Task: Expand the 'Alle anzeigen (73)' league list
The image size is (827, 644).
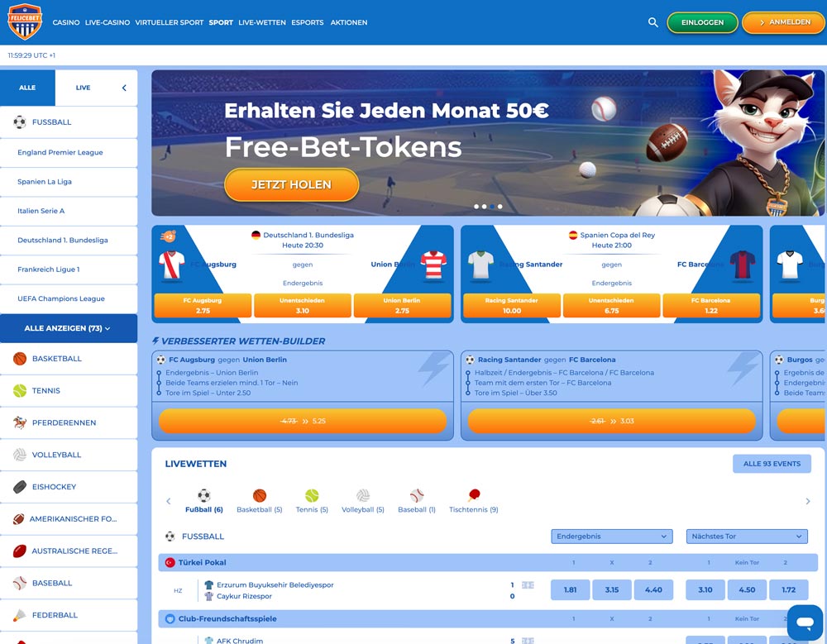Action: pyautogui.click(x=69, y=328)
